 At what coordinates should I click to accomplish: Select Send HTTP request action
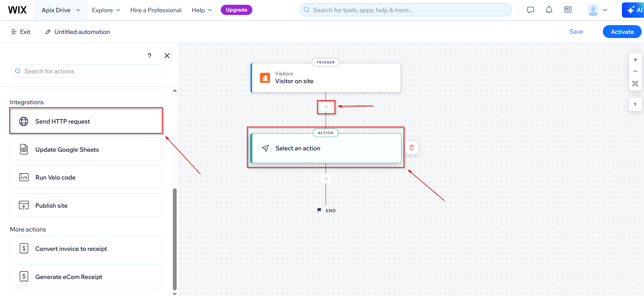(86, 121)
